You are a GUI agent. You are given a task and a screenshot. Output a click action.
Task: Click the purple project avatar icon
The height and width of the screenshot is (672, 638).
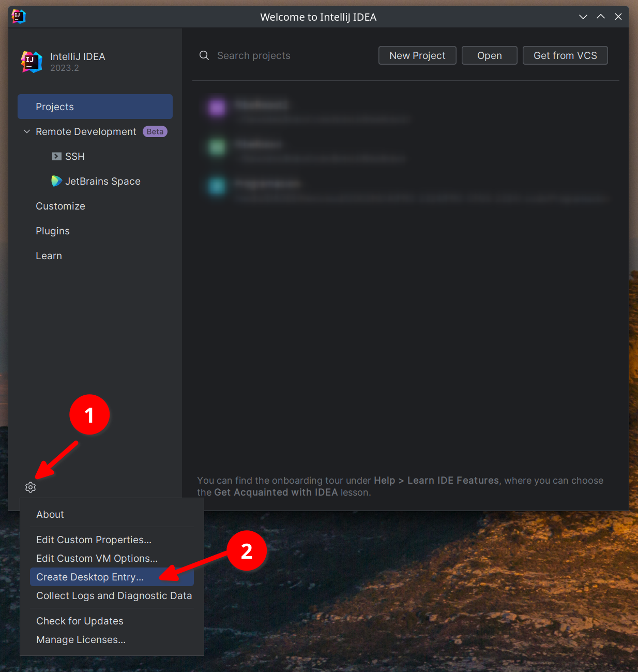217,107
